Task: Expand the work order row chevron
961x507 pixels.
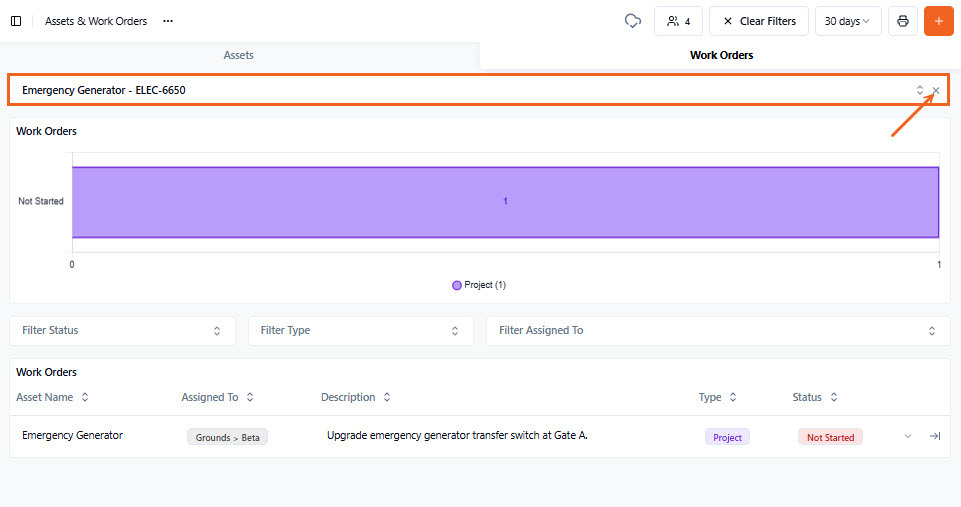Action: (908, 436)
